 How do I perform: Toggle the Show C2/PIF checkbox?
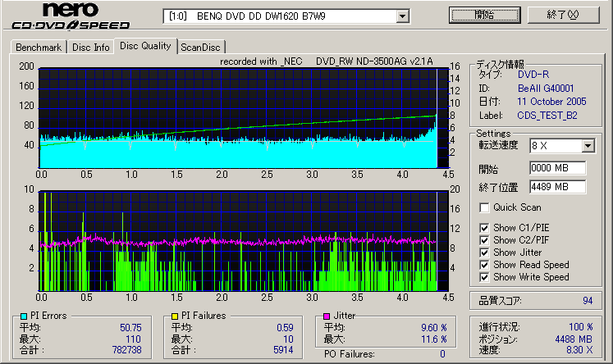coord(484,240)
